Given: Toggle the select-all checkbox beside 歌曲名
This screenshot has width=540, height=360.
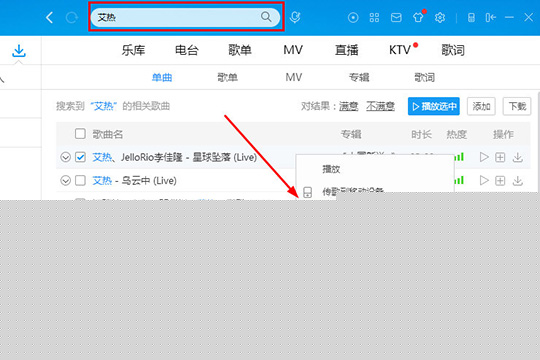Looking at the screenshot, I should pos(80,133).
